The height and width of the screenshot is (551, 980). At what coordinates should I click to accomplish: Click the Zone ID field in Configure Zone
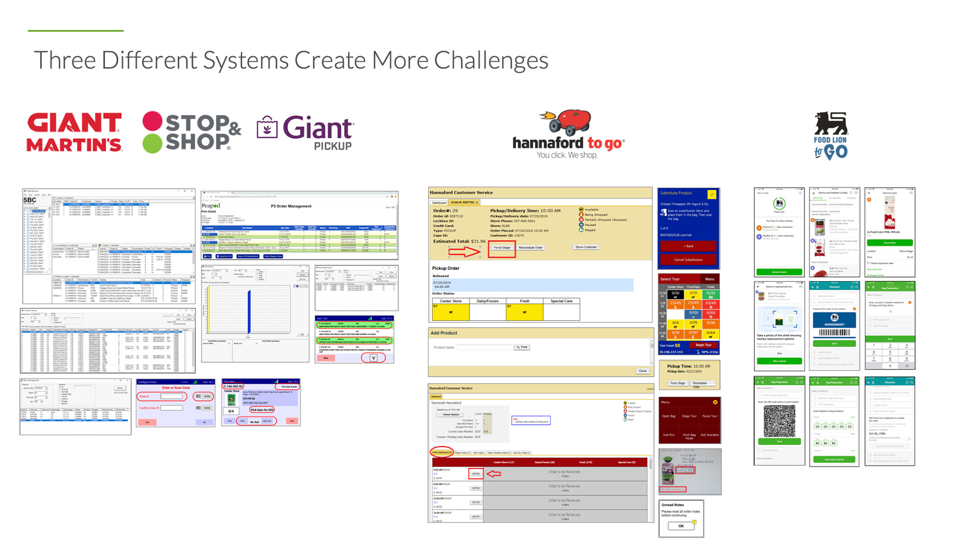172,396
